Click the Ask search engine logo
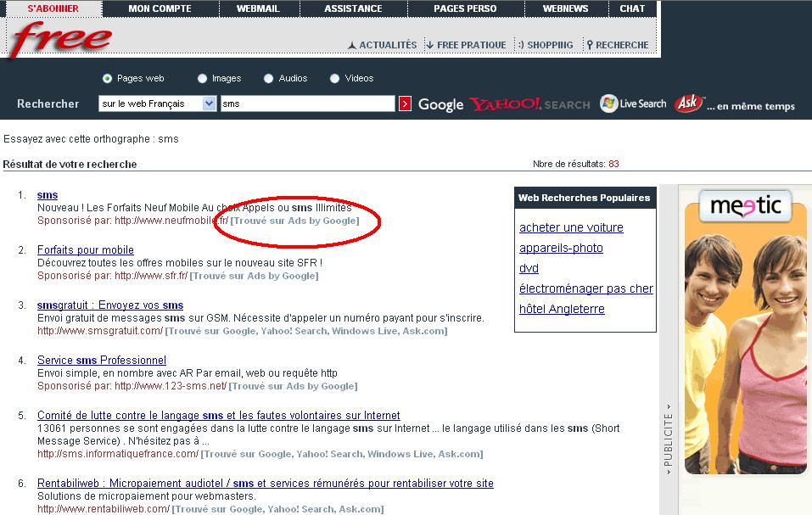 689,103
